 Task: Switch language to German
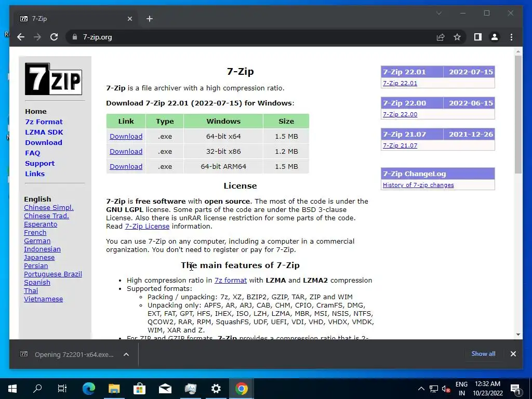tap(37, 241)
